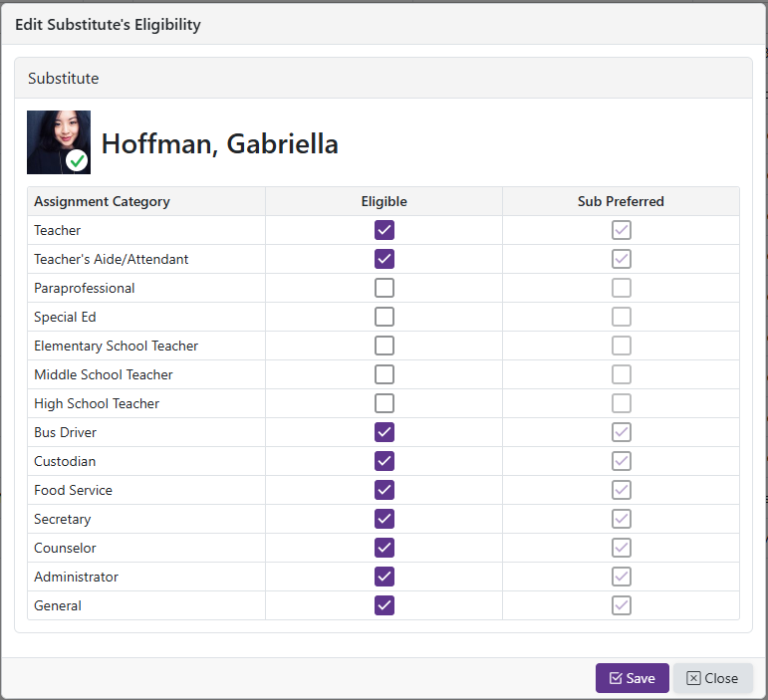Toggle Food Service eligible checkbox
This screenshot has height=700, width=768.
pos(384,490)
